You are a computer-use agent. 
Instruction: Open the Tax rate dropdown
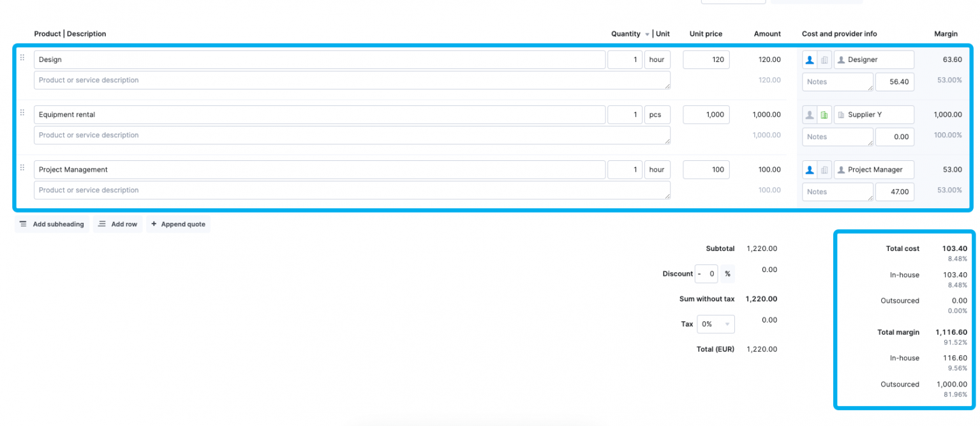tap(715, 324)
